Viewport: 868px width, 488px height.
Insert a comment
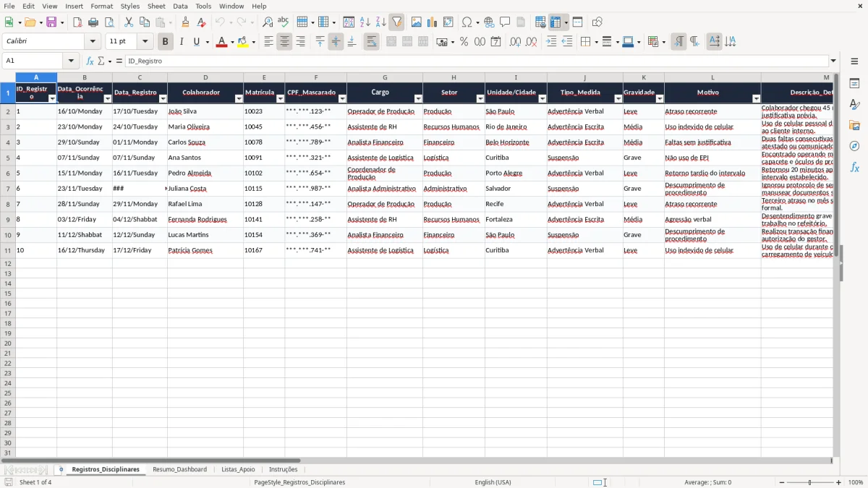[505, 22]
